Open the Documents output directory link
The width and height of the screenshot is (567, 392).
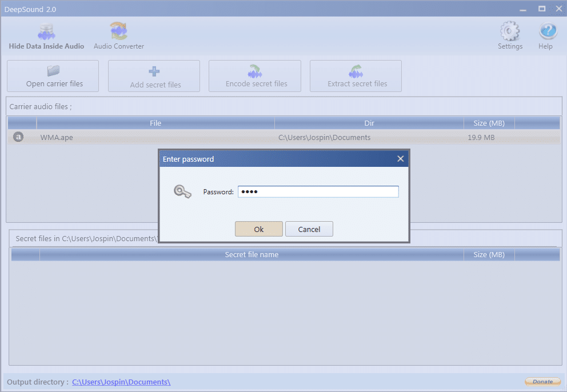coord(121,382)
